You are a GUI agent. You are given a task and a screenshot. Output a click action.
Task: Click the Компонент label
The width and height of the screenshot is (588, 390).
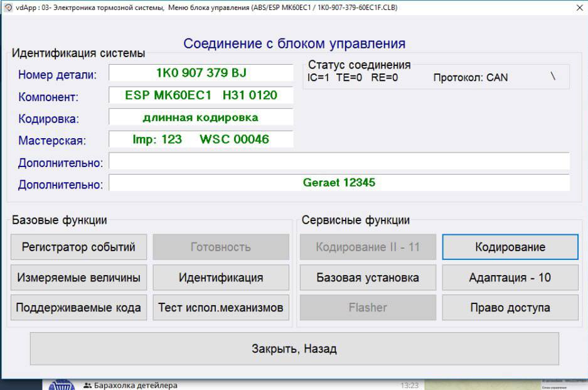pyautogui.click(x=48, y=97)
